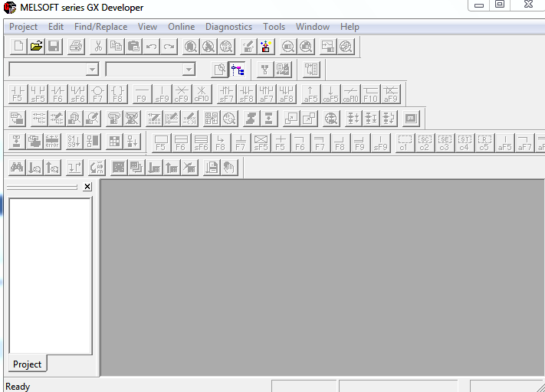Click the open branch sF5 ladder icon

(x=38, y=94)
